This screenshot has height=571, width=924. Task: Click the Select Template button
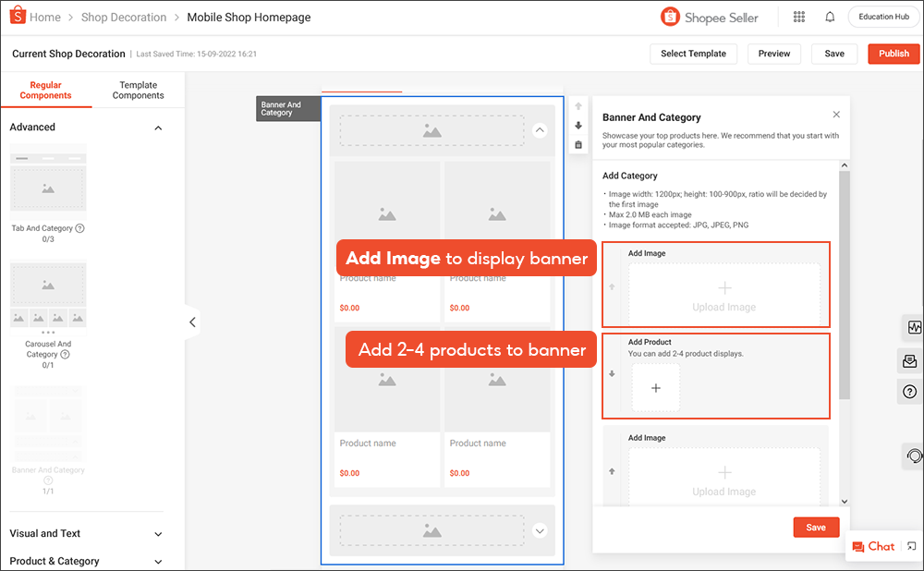[x=693, y=54]
